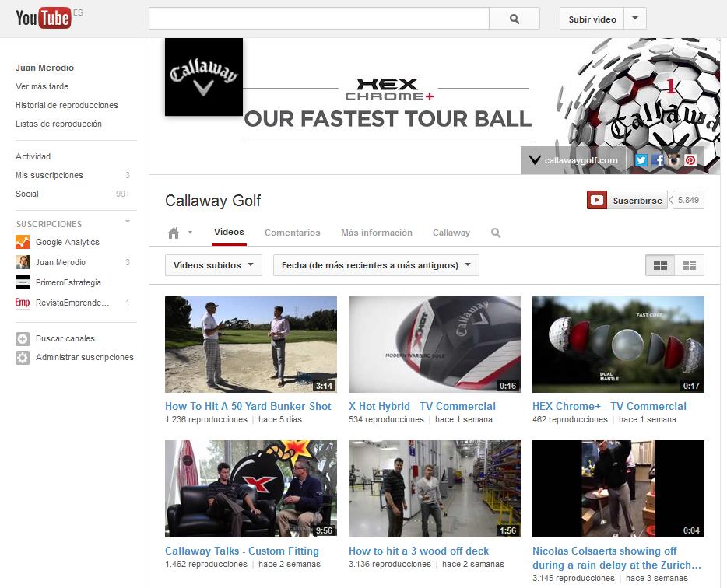Click the channel home icon
The height and width of the screenshot is (588, 727).
pos(174,233)
